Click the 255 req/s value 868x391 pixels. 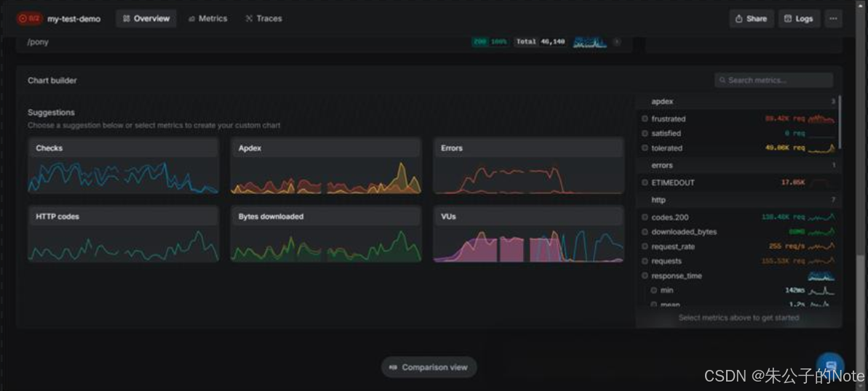[x=787, y=246]
